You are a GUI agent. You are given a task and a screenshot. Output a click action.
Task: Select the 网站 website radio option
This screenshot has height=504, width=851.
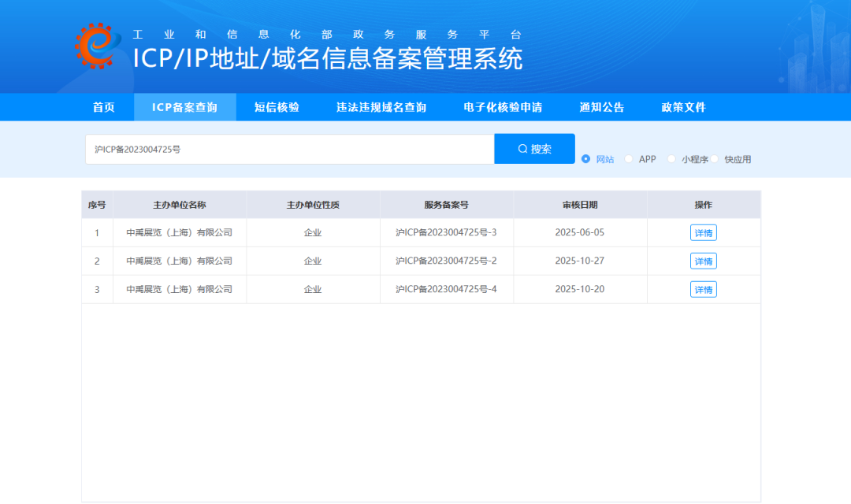tap(585, 158)
